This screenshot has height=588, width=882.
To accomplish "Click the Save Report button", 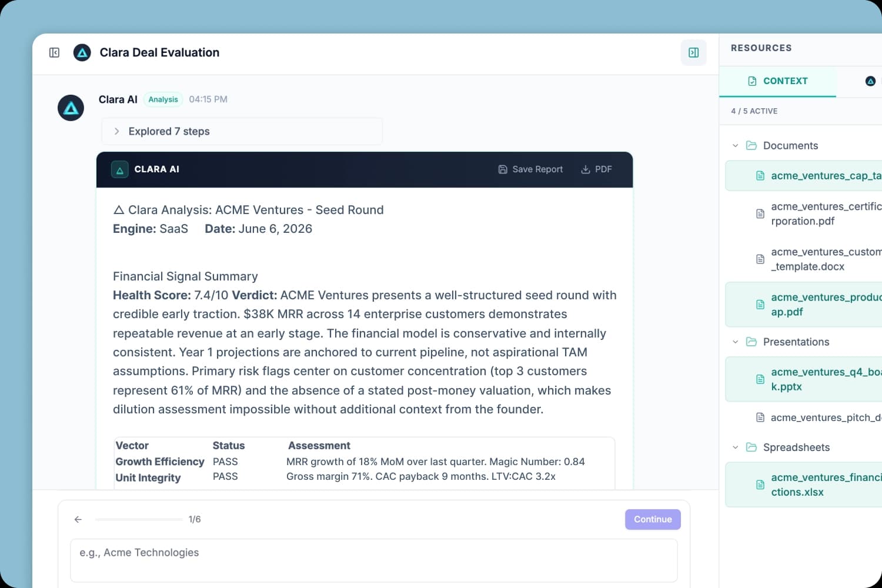I will point(530,169).
